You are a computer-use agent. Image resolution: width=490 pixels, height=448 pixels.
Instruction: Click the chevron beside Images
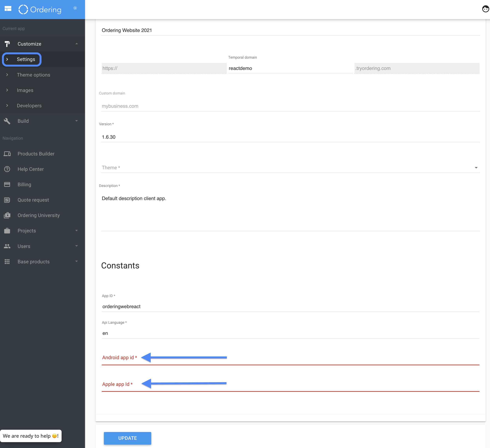tap(7, 90)
